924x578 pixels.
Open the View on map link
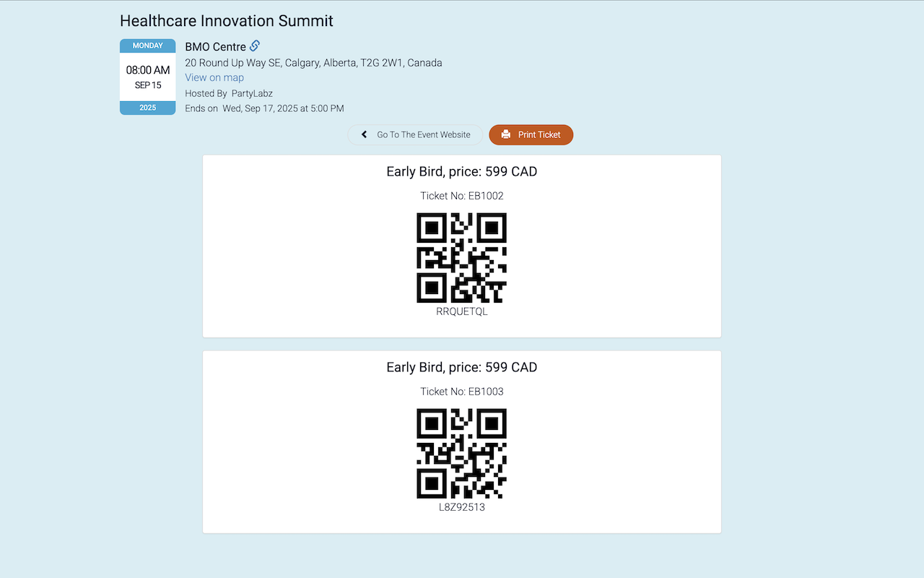tap(214, 77)
